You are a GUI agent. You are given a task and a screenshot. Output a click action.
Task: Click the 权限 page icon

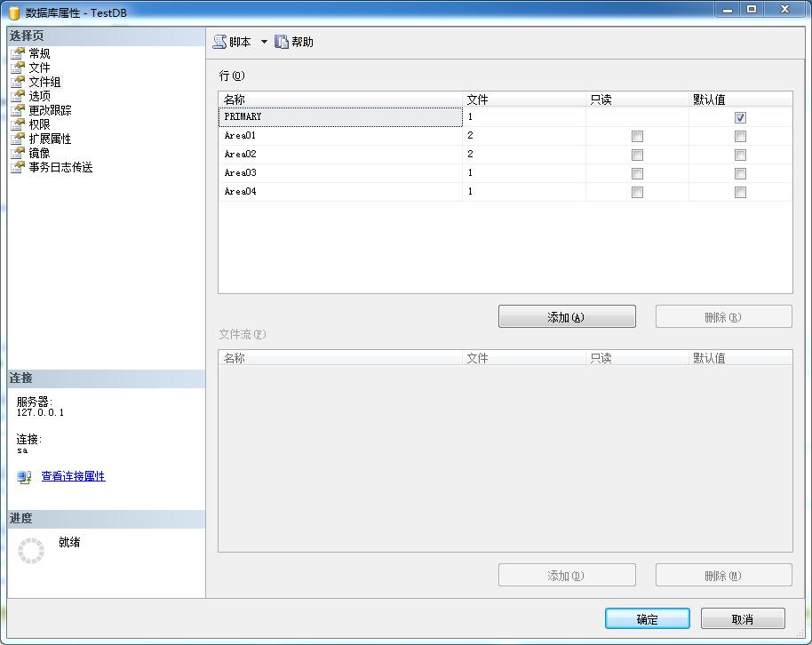18,124
